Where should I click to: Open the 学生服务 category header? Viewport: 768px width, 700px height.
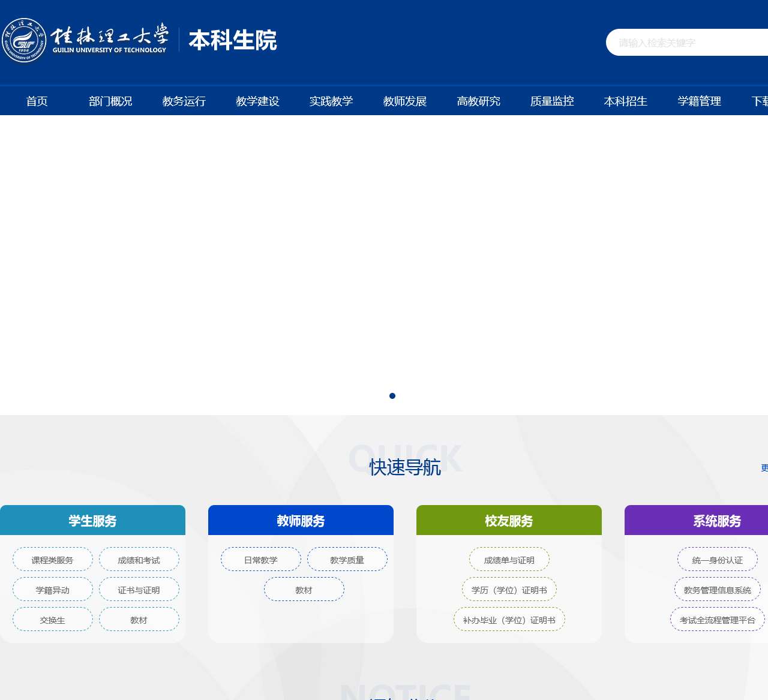coord(92,521)
